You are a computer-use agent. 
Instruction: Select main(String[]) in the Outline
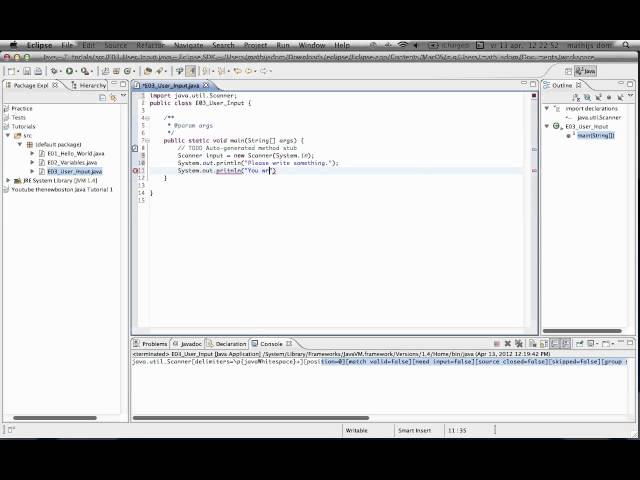tap(596, 136)
